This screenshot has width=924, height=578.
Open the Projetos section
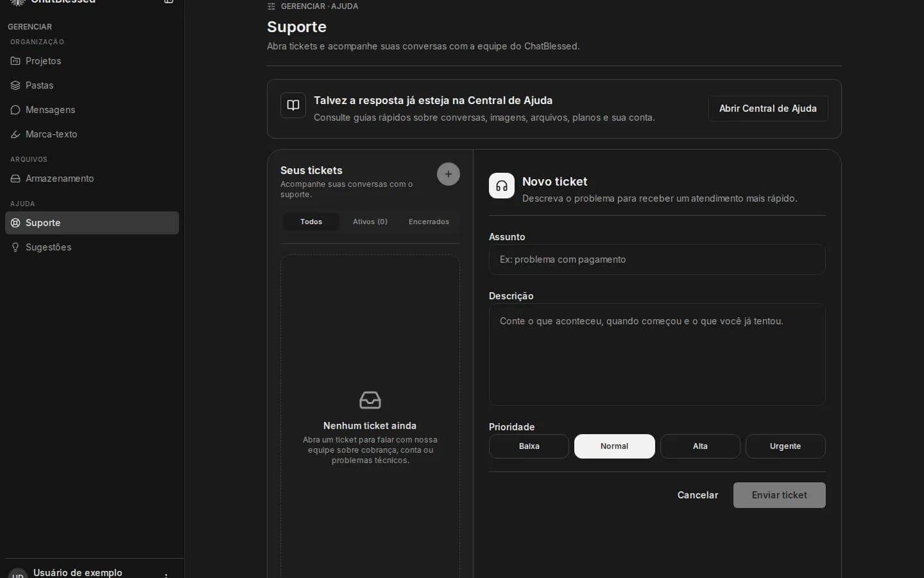92,61
